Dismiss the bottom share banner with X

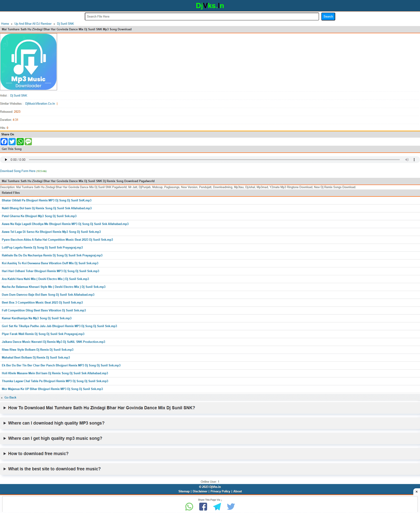pos(416,491)
